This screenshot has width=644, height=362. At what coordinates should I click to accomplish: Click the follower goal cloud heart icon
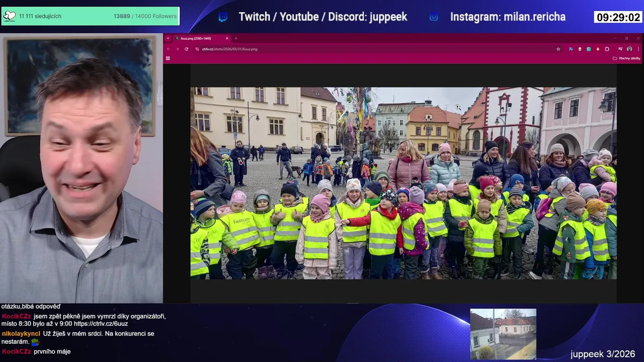10,16
